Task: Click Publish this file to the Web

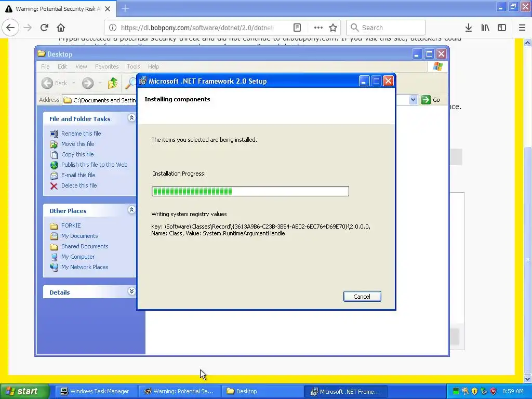Action: 95,165
